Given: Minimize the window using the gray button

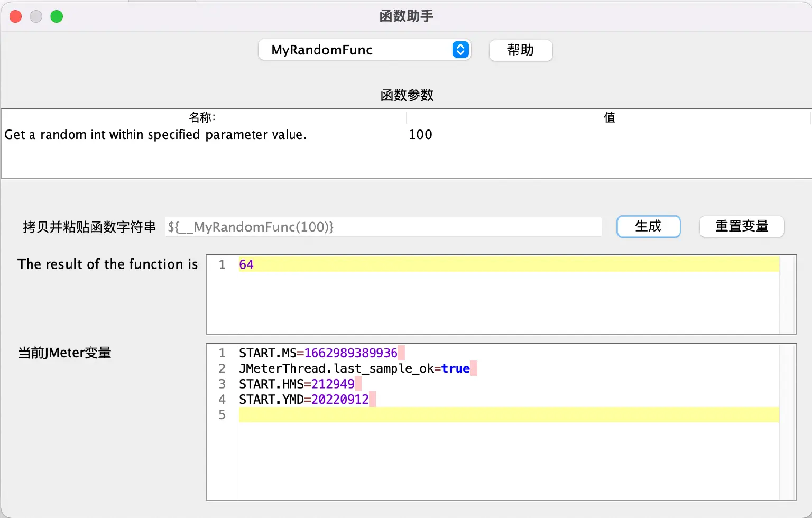Looking at the screenshot, I should click(36, 16).
